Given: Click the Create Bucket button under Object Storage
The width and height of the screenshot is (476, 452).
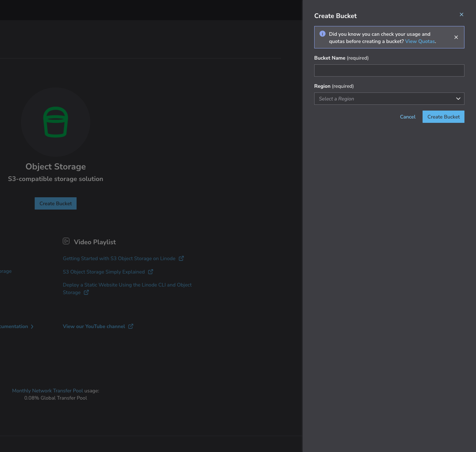Looking at the screenshot, I should (x=56, y=203).
